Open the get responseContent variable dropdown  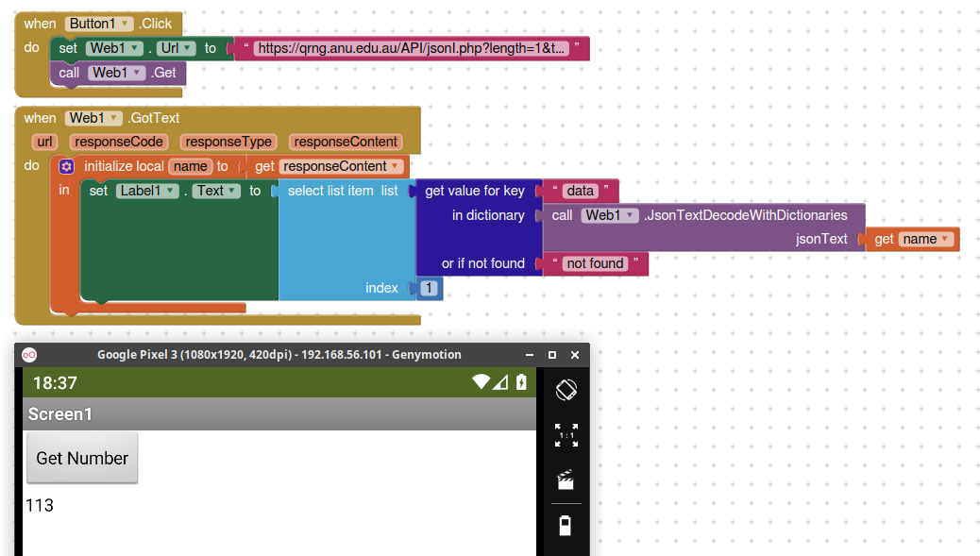coord(396,166)
